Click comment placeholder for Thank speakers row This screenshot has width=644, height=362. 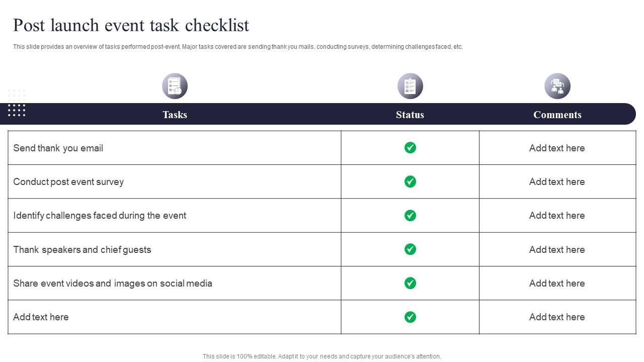click(x=557, y=250)
